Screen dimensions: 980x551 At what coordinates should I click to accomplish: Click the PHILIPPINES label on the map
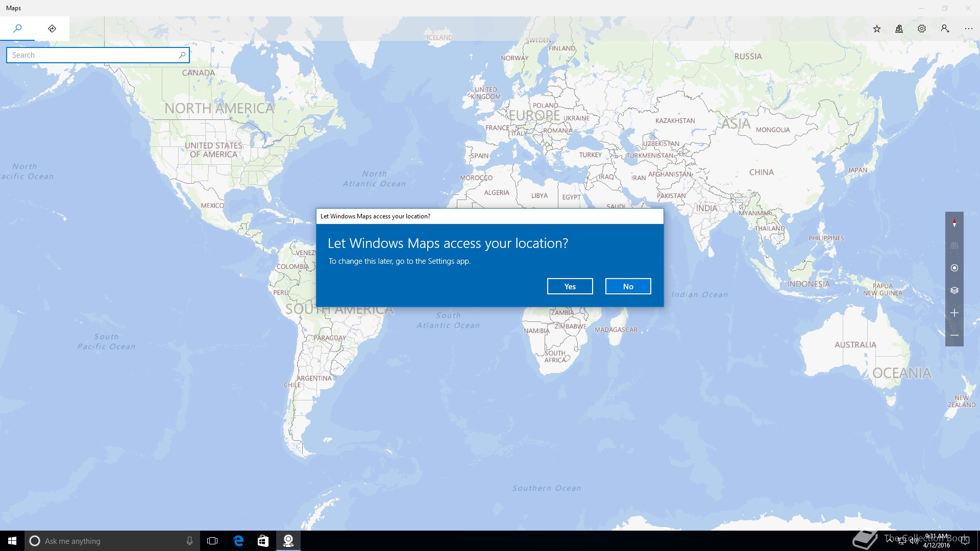[826, 238]
